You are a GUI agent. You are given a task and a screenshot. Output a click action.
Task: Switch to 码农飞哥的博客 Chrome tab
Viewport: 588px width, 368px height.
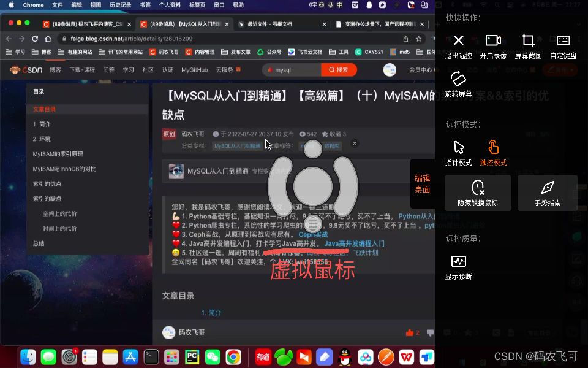(x=86, y=24)
